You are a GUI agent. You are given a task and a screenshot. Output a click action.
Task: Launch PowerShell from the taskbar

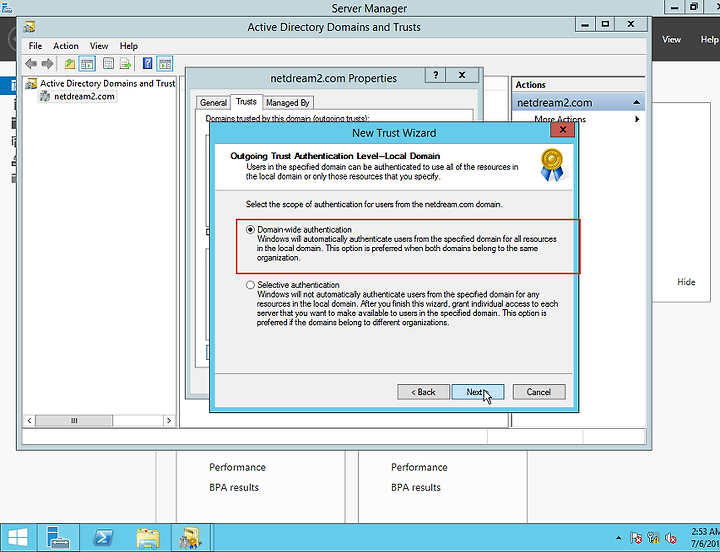point(103,537)
